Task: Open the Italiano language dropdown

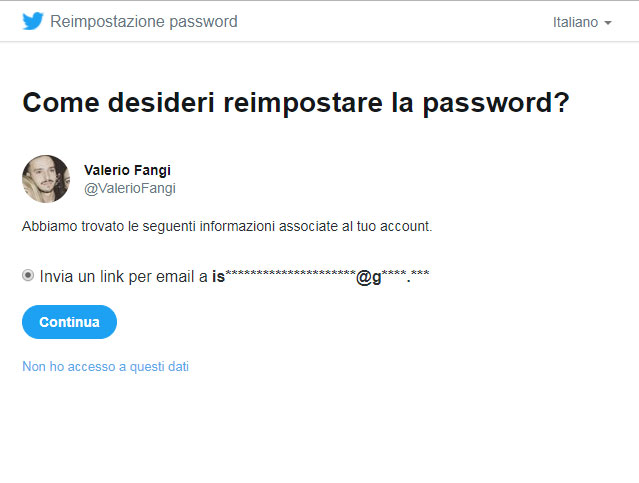Action: click(582, 22)
